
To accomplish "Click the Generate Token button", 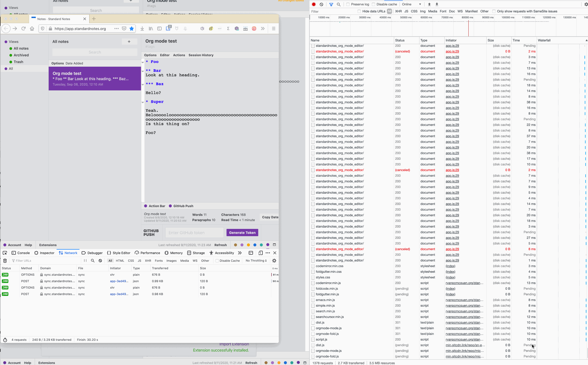I will point(242,233).
